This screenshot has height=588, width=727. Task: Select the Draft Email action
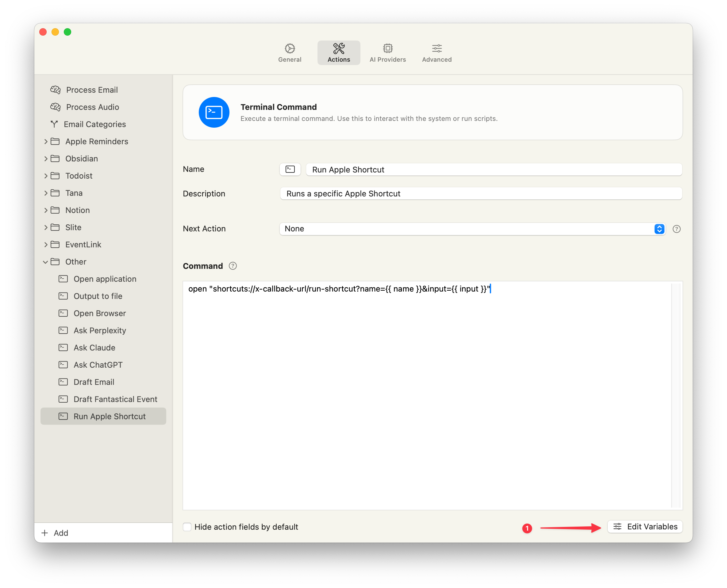pyautogui.click(x=103, y=382)
